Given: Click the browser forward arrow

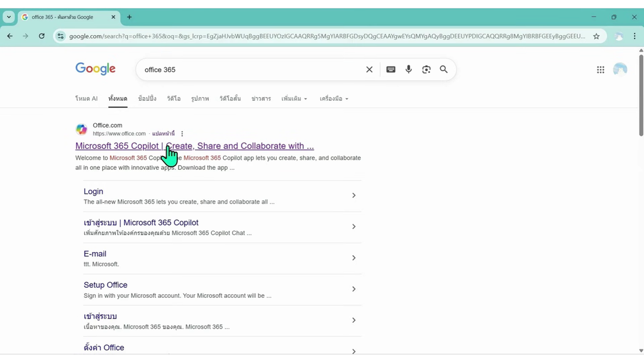Looking at the screenshot, I should (x=25, y=36).
